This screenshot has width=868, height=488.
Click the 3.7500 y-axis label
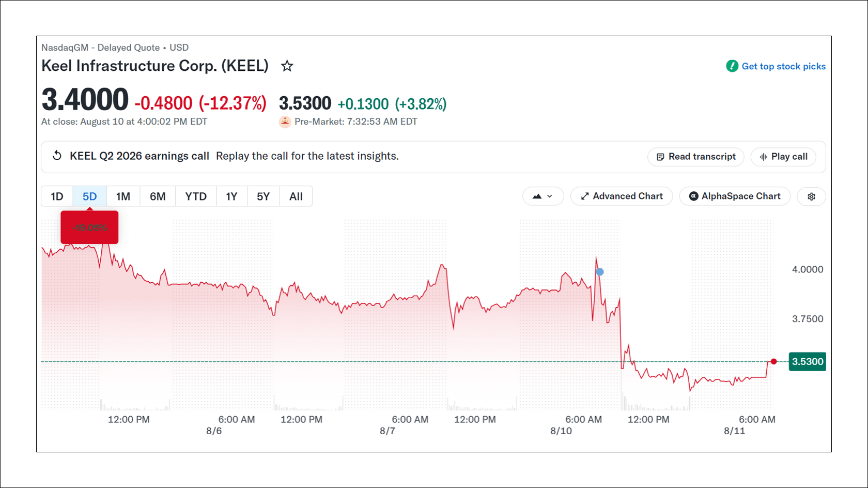point(808,319)
